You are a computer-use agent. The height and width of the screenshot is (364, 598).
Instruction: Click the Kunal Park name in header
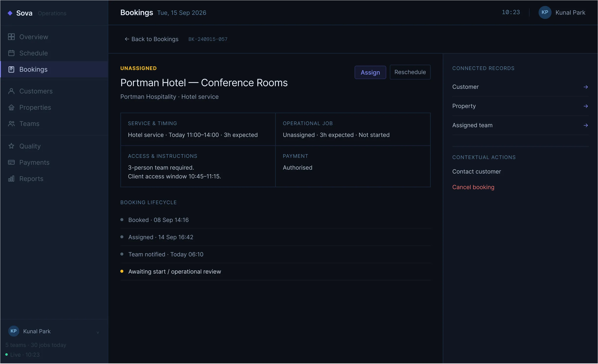(x=570, y=12)
